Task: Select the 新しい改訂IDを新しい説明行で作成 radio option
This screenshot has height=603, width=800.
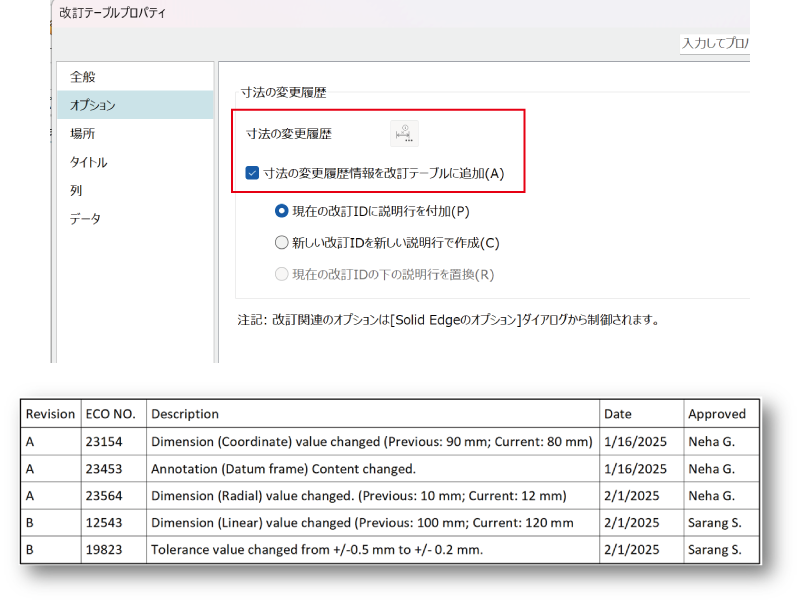Action: [281, 242]
